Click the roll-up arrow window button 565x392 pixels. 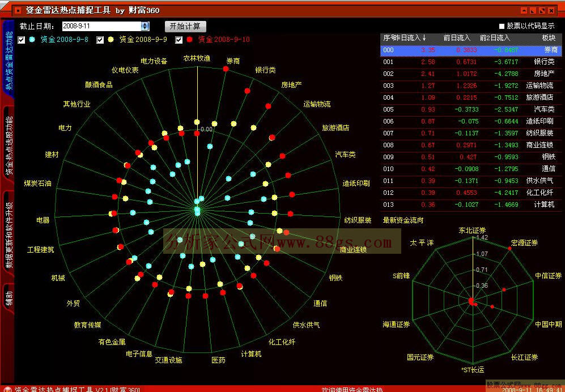coord(524,11)
